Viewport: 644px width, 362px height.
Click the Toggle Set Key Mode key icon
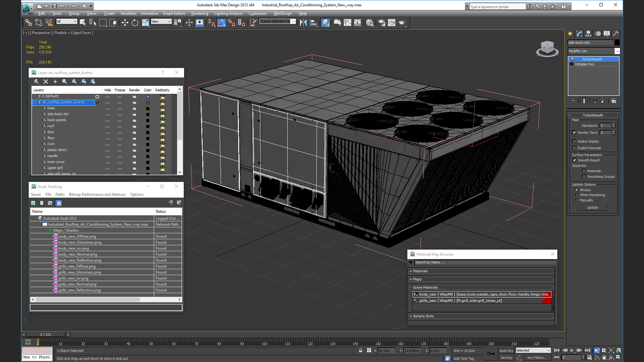(x=491, y=354)
